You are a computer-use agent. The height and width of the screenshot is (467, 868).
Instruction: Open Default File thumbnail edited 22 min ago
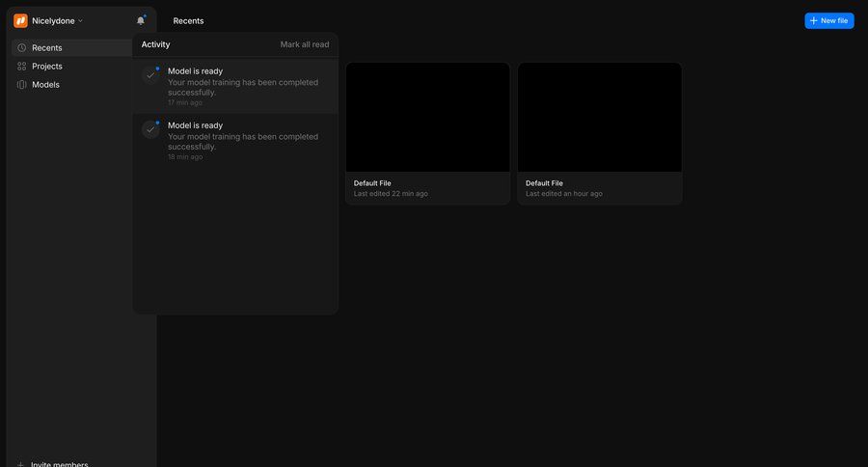(428, 117)
